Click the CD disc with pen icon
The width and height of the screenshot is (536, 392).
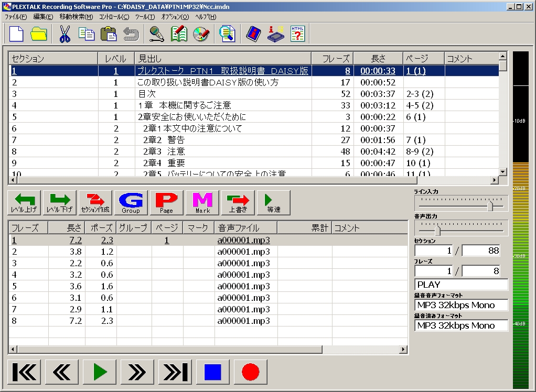click(201, 34)
